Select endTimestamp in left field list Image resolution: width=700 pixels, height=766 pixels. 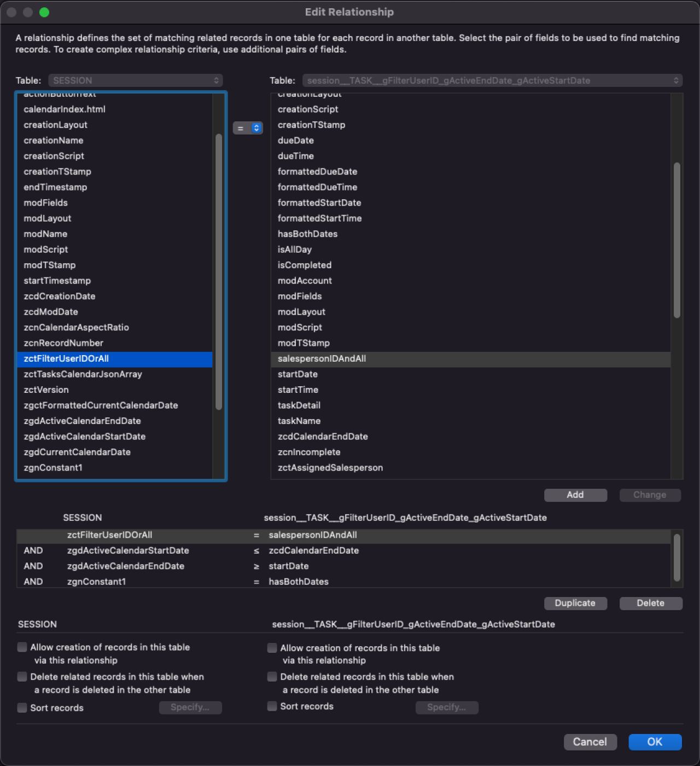click(x=115, y=187)
